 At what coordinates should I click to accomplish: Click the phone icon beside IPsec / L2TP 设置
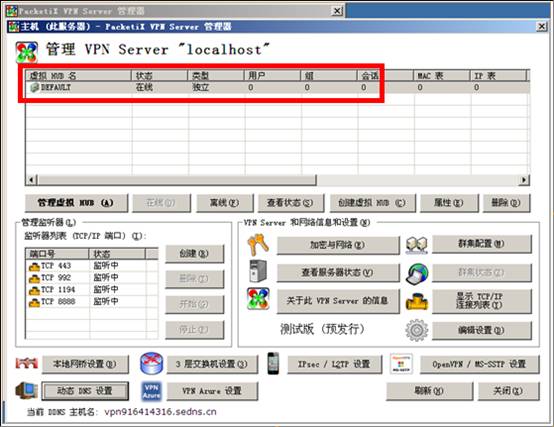click(x=273, y=363)
